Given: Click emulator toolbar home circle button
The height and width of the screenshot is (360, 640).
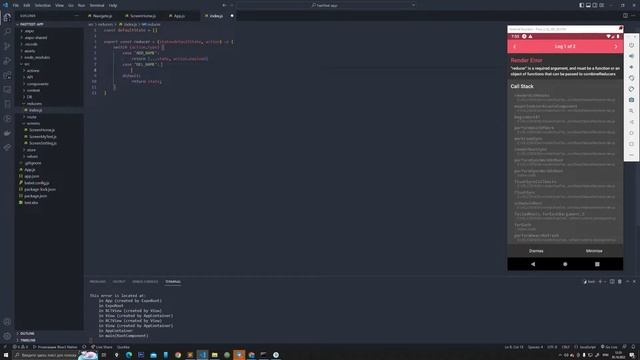Looking at the screenshot, I should click(x=631, y=133).
